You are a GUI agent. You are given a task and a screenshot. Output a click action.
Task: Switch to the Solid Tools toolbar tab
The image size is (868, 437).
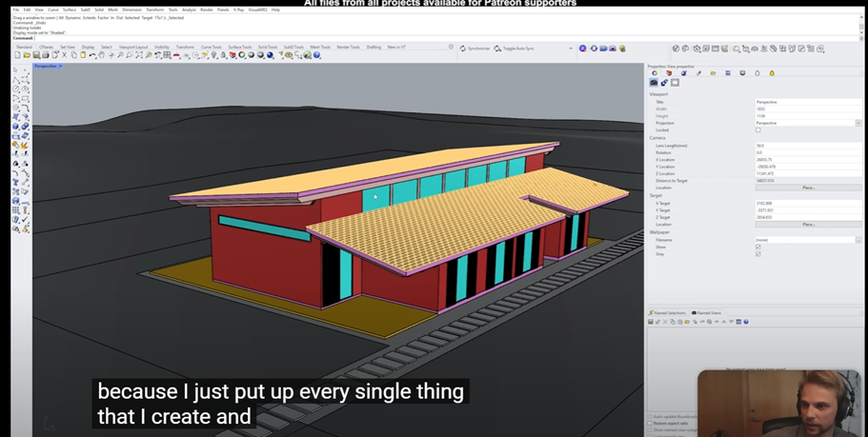268,47
